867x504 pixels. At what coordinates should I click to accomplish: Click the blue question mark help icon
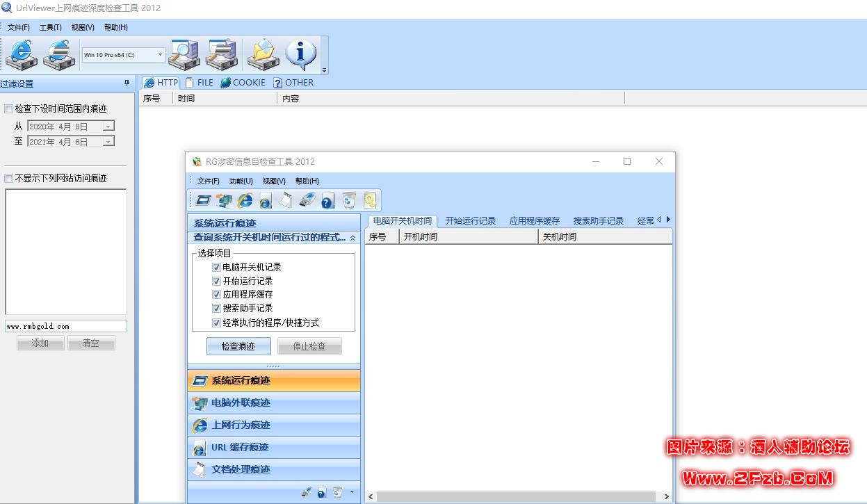coord(327,201)
